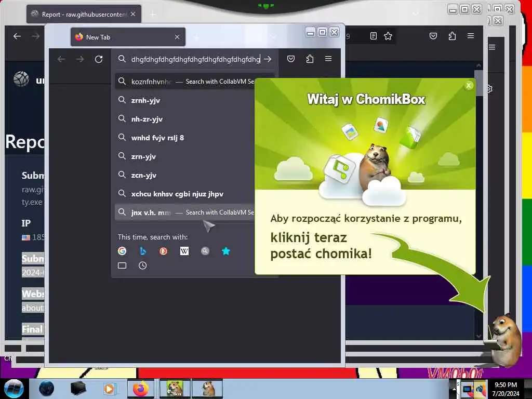Click the hamster character in the screen corner

coord(506,340)
